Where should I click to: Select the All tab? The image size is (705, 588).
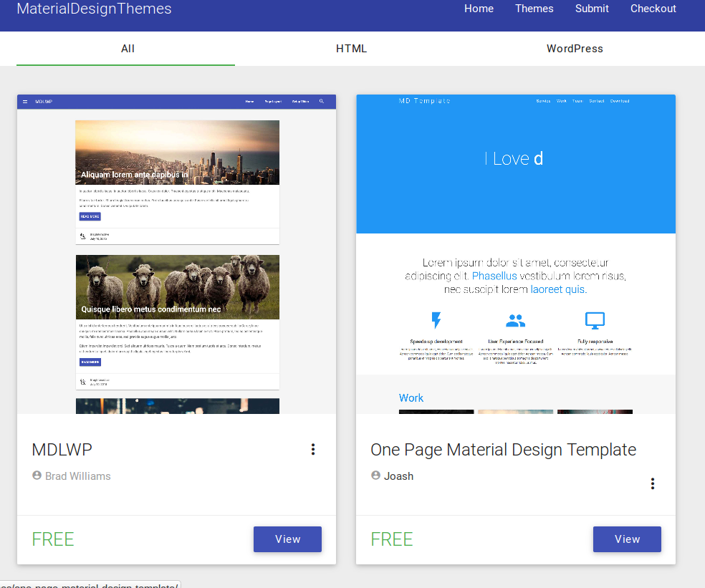pos(126,49)
